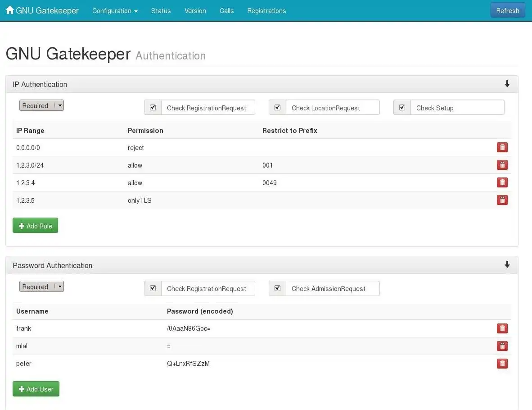Toggle IP Check RegistrationRequest checkbox
532x410 pixels.
pyautogui.click(x=153, y=108)
